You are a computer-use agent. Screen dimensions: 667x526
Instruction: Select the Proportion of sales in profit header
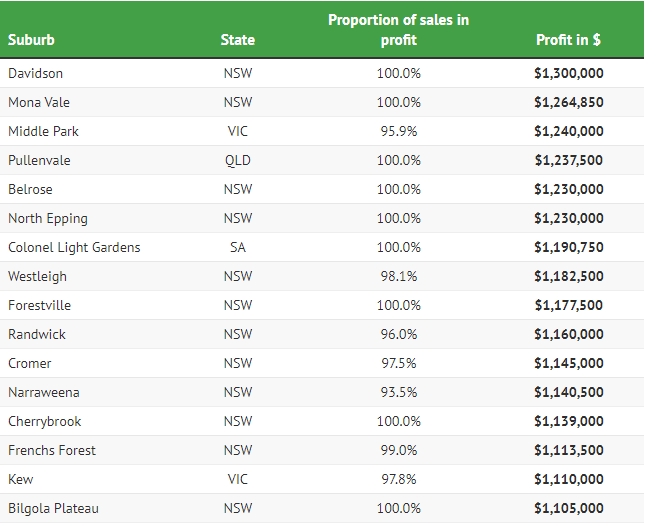click(x=398, y=30)
